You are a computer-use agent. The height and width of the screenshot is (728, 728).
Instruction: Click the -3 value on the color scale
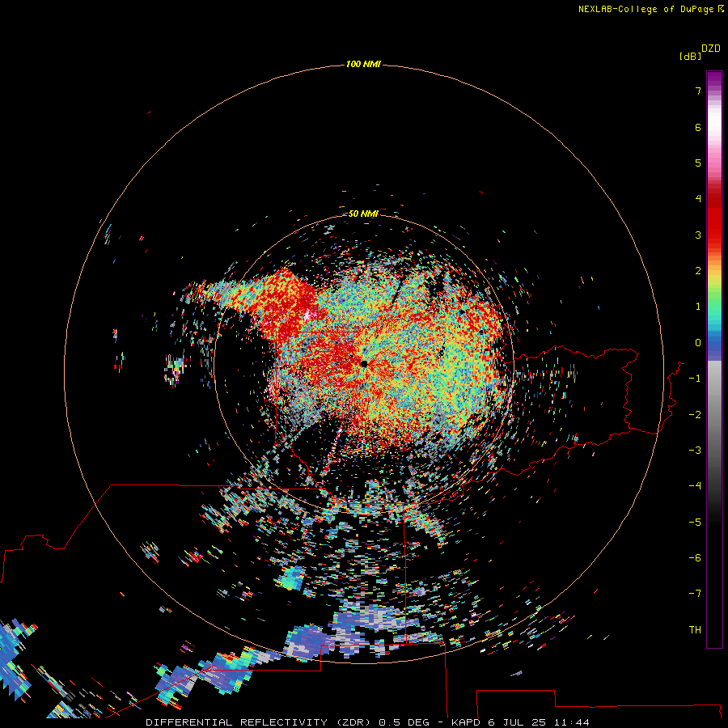click(x=695, y=451)
